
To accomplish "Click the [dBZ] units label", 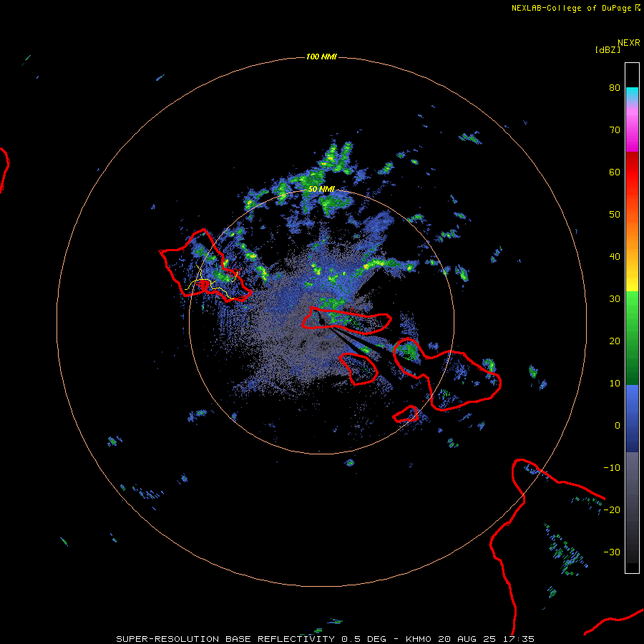I will (x=608, y=50).
